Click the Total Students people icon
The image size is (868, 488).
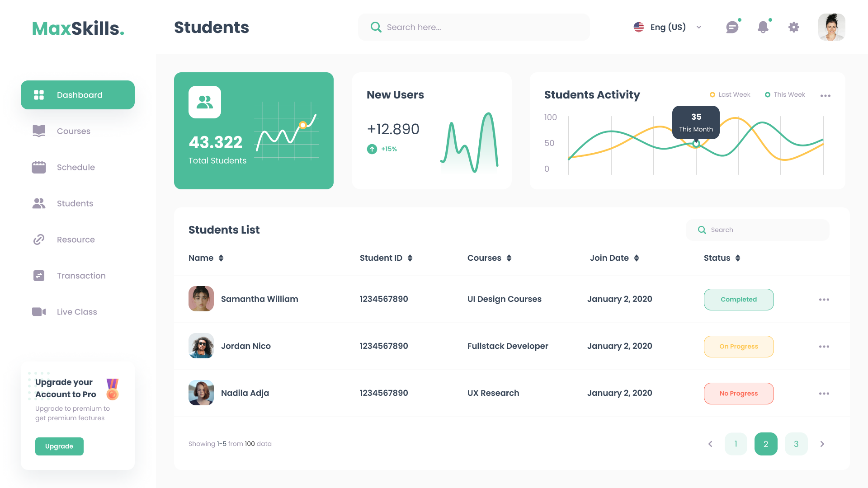coord(205,102)
